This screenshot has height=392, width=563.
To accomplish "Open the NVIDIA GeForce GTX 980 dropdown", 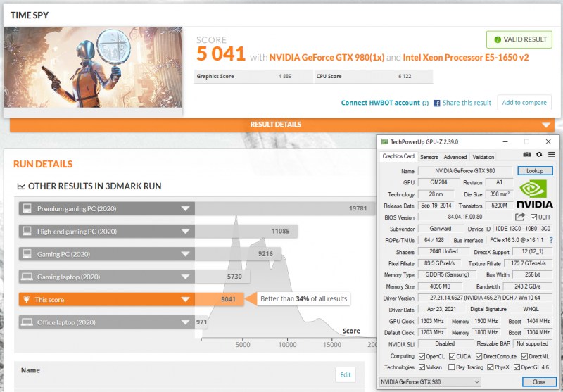I will 430,381.
